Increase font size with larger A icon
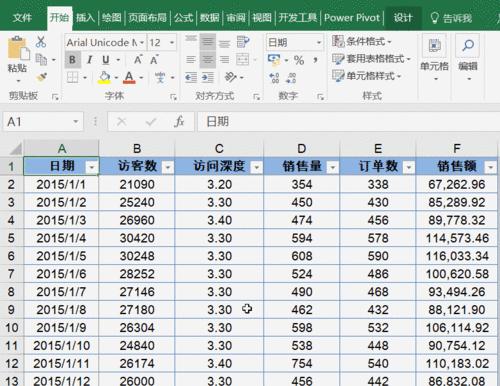The width and height of the screenshot is (500, 386). click(x=138, y=60)
